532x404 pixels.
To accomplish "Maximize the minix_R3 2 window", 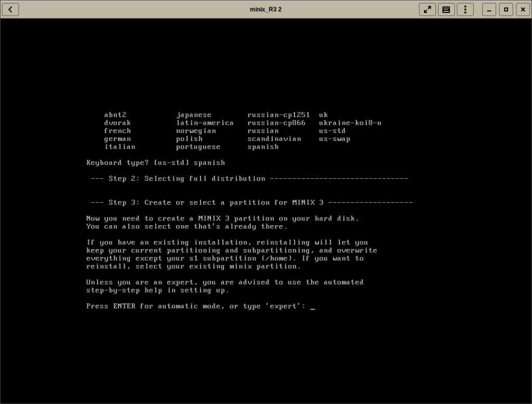I will [506, 9].
